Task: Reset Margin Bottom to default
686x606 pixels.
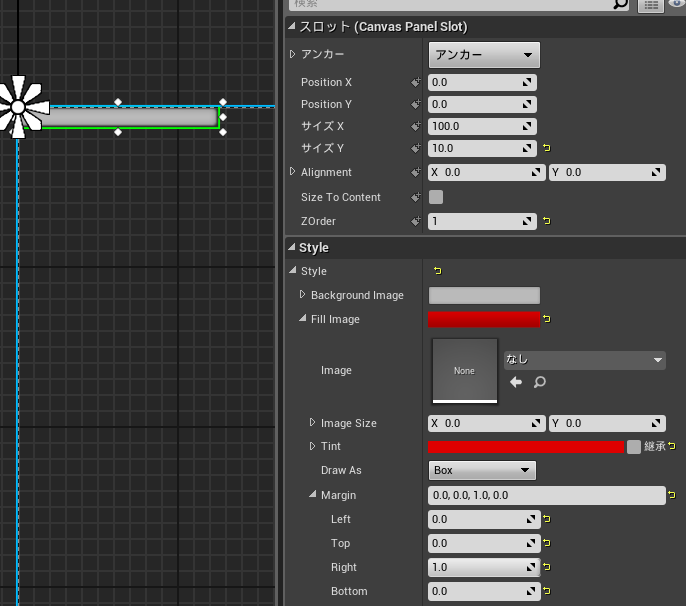Action: point(547,591)
